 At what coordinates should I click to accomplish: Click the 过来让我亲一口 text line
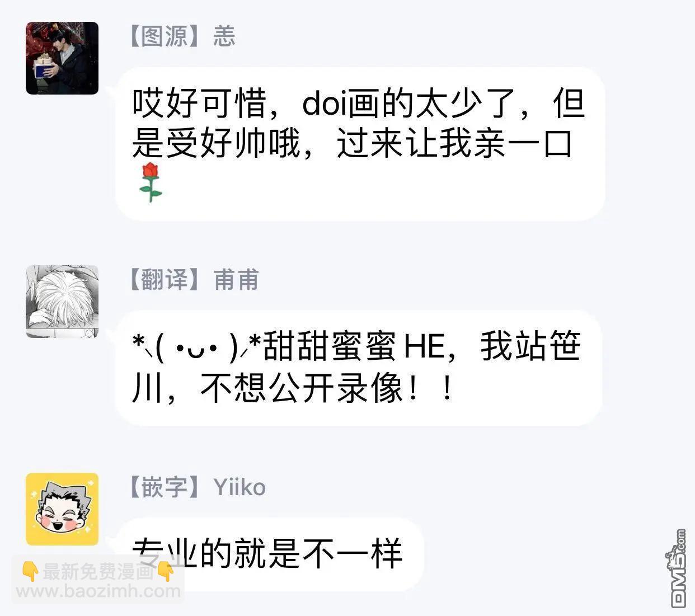pyautogui.click(x=454, y=144)
